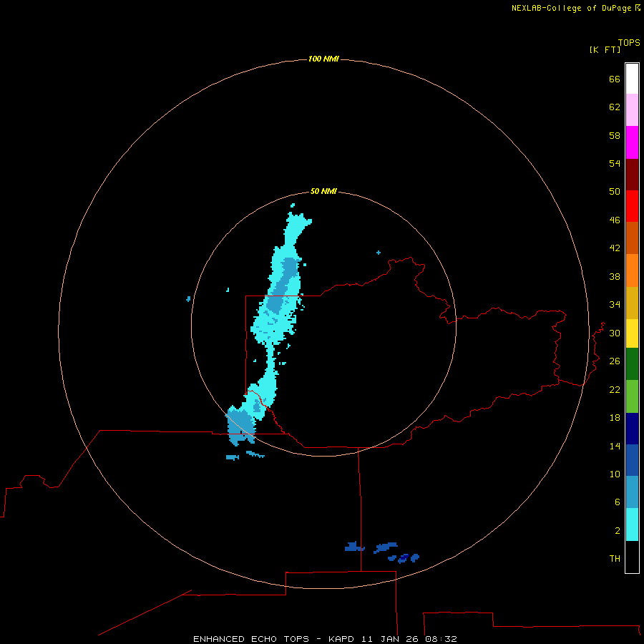Image resolution: width=644 pixels, height=644 pixels.
Task: Click the light green 26 kft swatch
Action: (632, 396)
